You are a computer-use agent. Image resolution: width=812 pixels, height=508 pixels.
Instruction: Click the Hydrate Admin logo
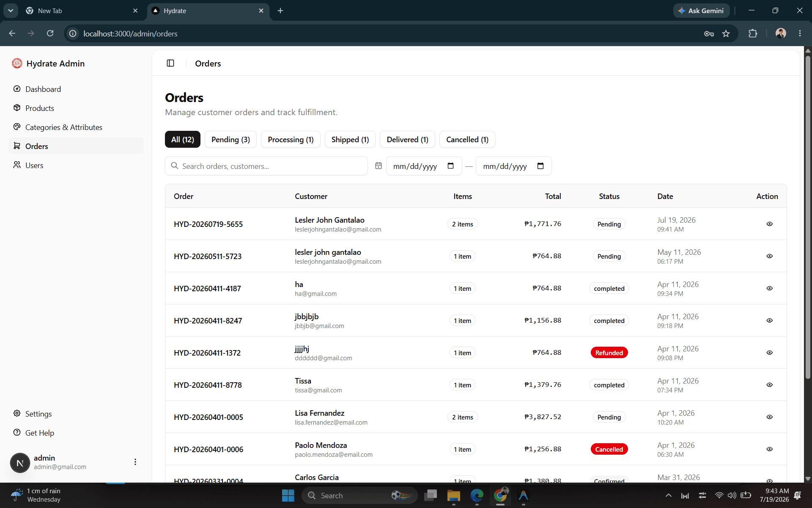pos(17,63)
